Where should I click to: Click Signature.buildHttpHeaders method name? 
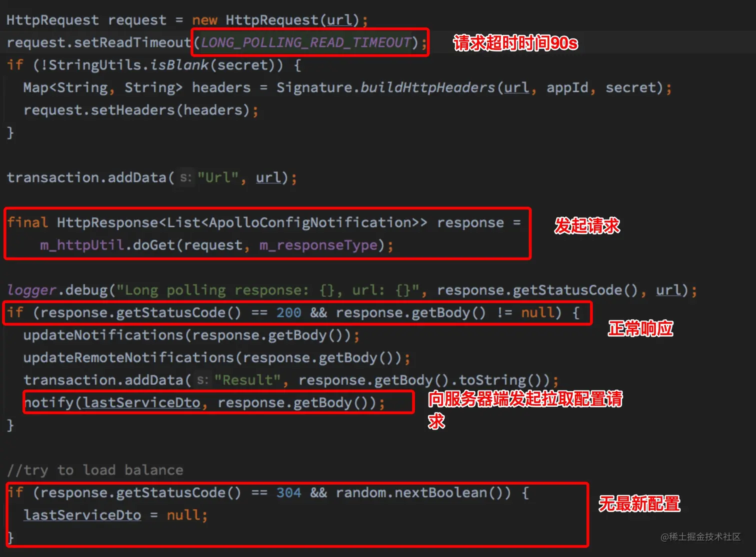(x=386, y=87)
